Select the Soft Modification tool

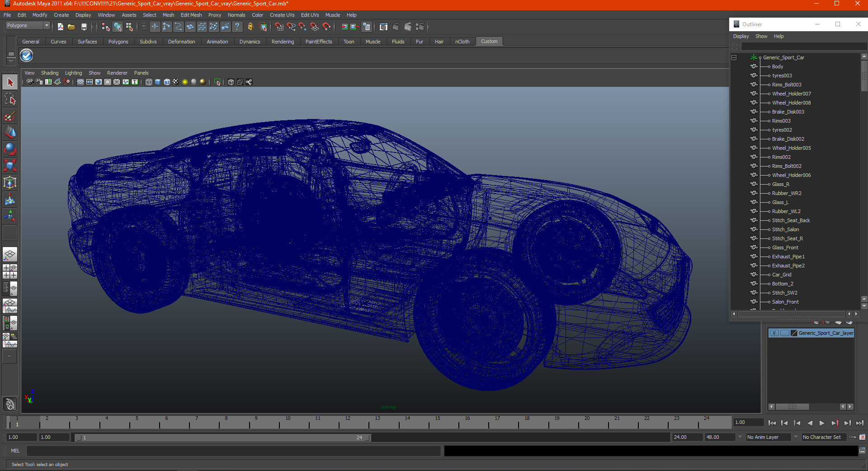[10, 199]
